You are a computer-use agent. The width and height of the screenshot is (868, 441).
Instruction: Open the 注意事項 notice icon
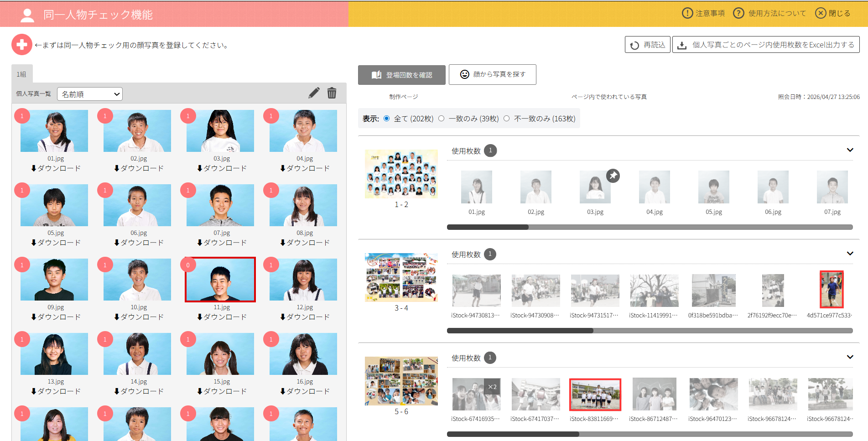(x=687, y=13)
